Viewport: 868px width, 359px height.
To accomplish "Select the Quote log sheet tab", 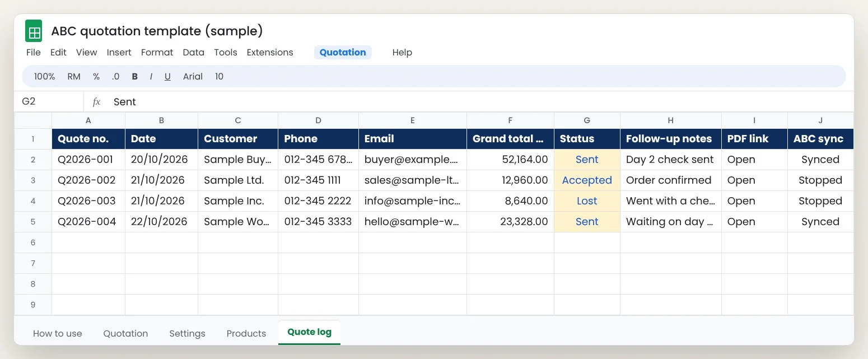I will click(309, 332).
